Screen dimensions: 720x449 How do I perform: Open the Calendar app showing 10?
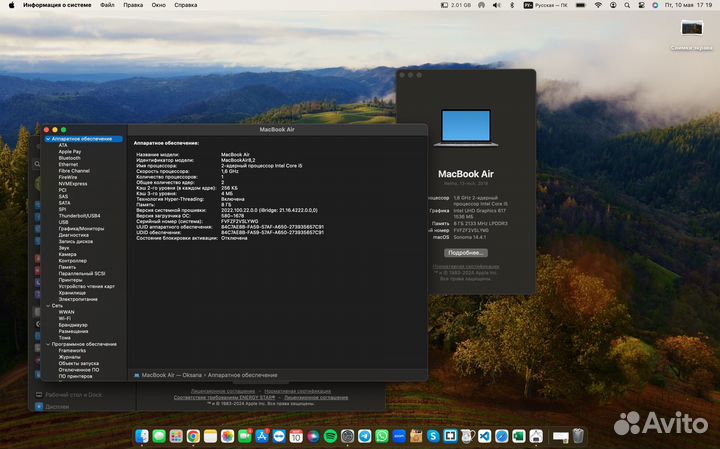(x=296, y=436)
